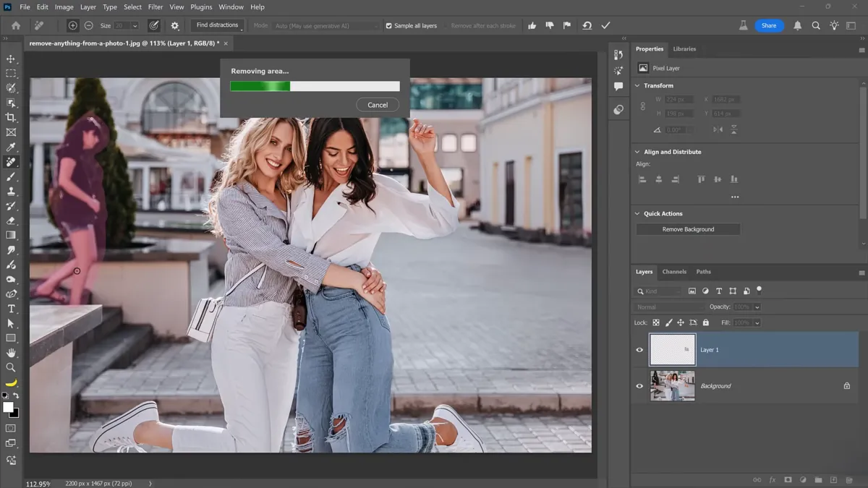
Task: Collapse the Transform section
Action: [637, 85]
